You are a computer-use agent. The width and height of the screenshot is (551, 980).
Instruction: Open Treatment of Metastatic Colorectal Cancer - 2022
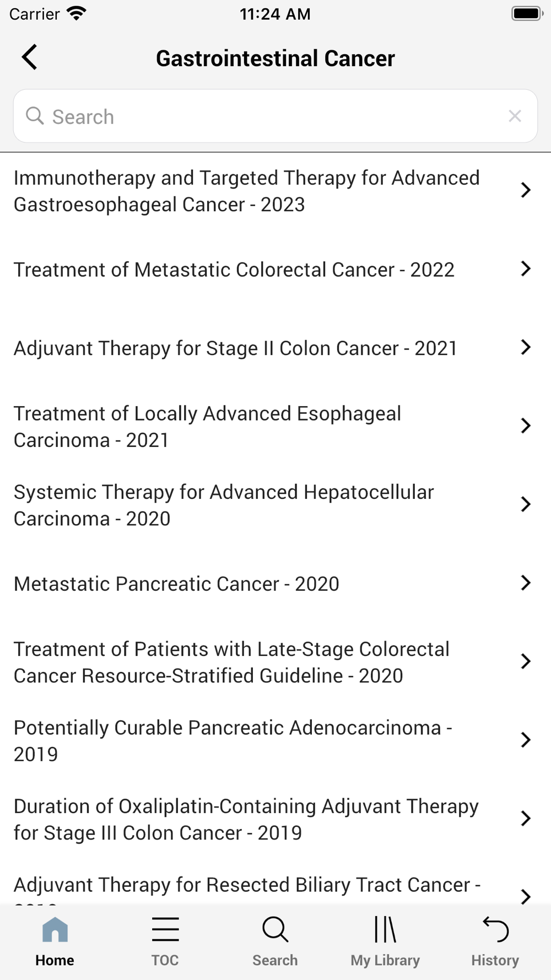point(275,270)
